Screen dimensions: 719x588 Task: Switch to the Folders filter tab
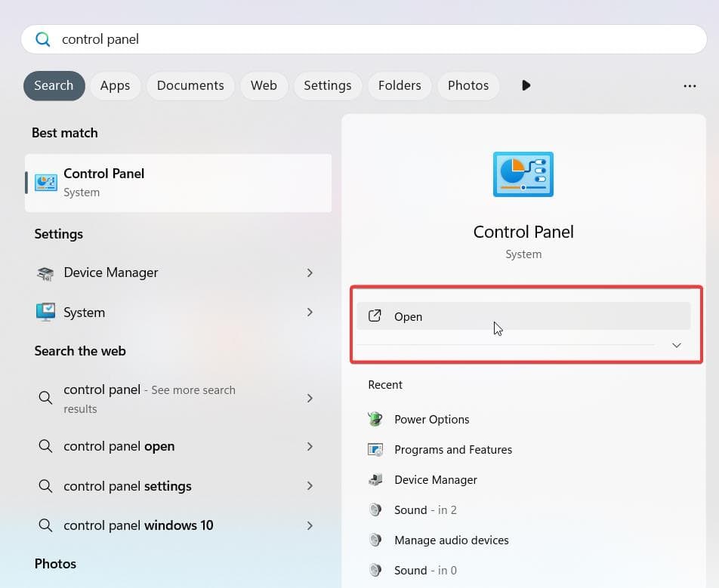400,86
